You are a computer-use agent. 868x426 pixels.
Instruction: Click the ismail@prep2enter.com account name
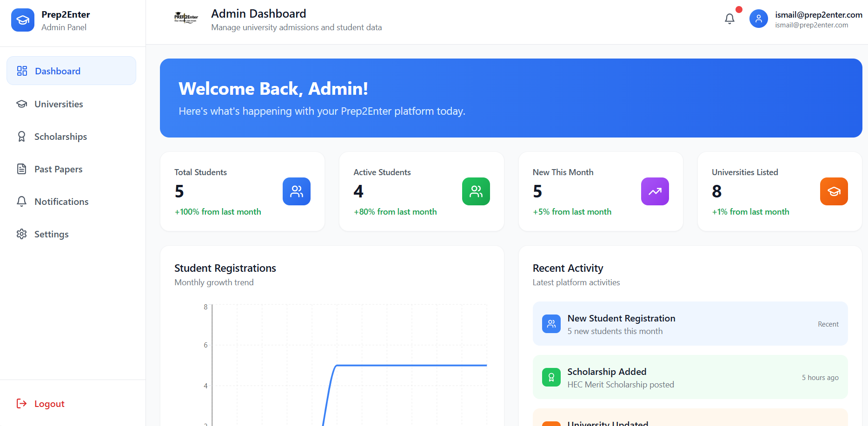pos(818,15)
